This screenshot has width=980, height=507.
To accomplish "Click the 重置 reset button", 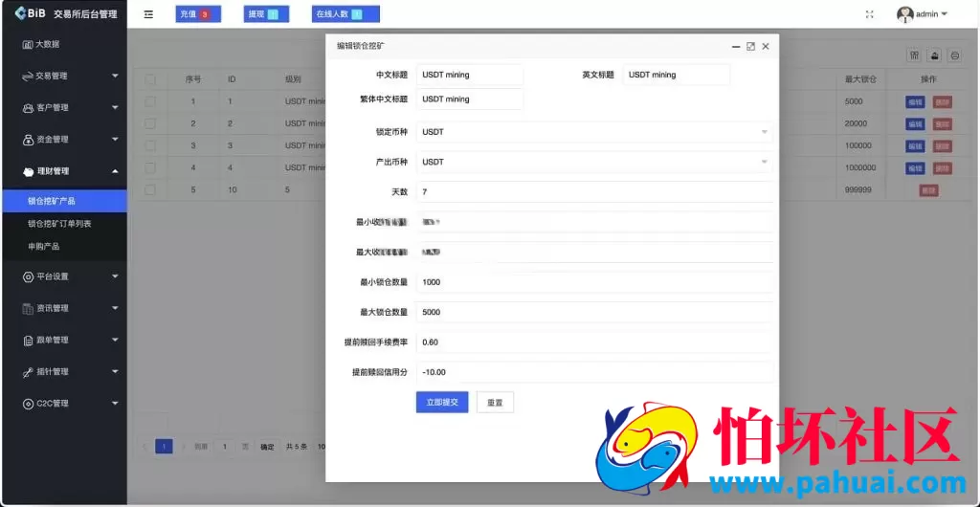I will coord(495,402).
